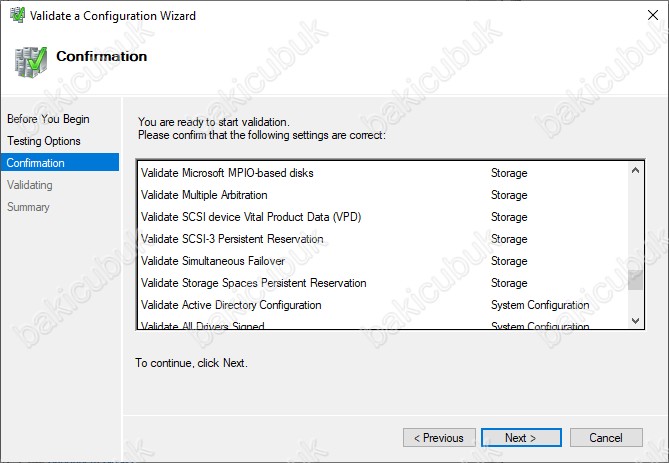Click the Summary step in sidebar
The height and width of the screenshot is (463, 669).
coord(28,207)
